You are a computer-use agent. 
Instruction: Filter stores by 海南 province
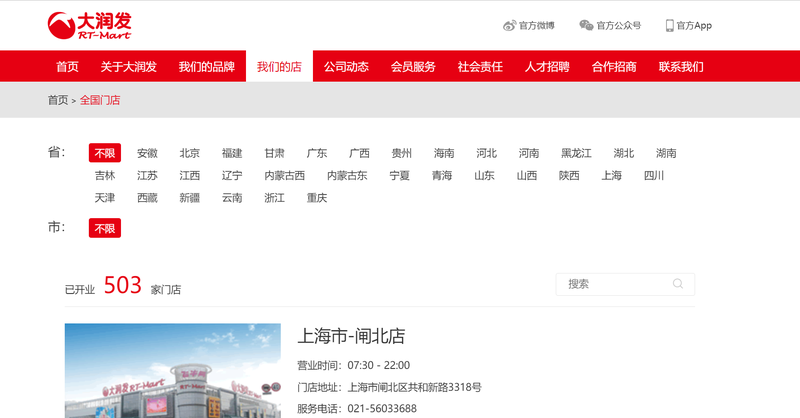(444, 153)
